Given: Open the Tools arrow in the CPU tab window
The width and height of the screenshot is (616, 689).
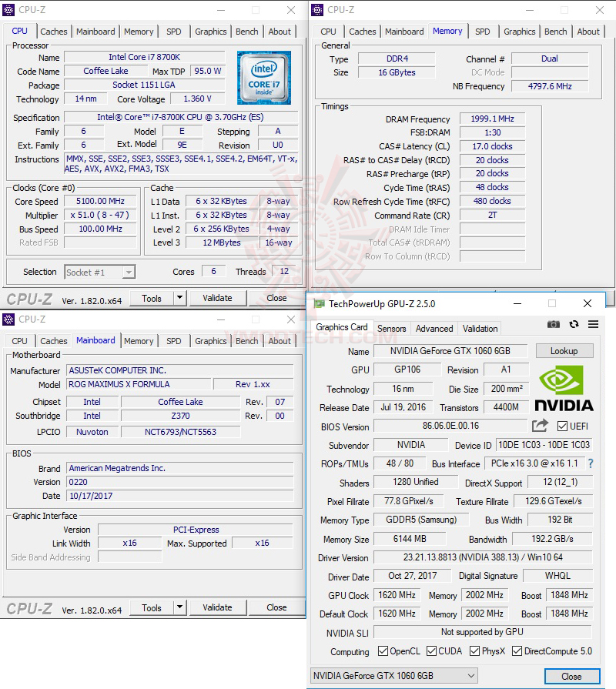Looking at the screenshot, I should (179, 298).
